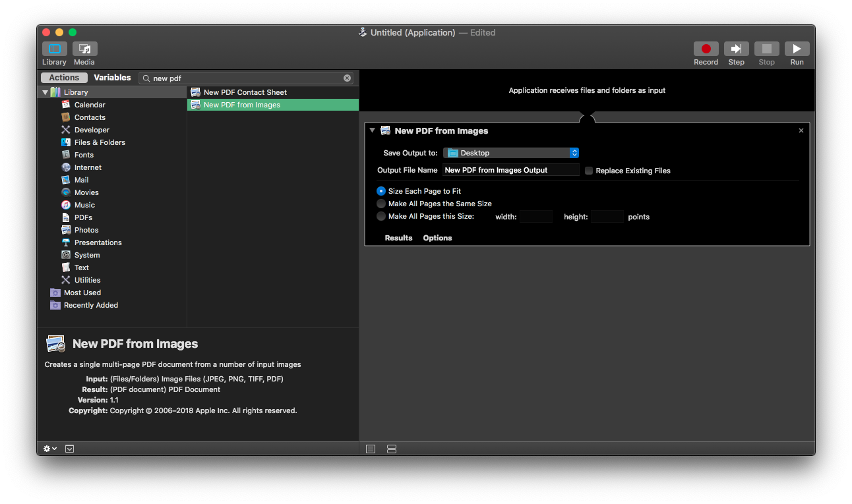Collapse the Library tree disclosure triangle
Screen dimensions: 852x504
(45, 92)
